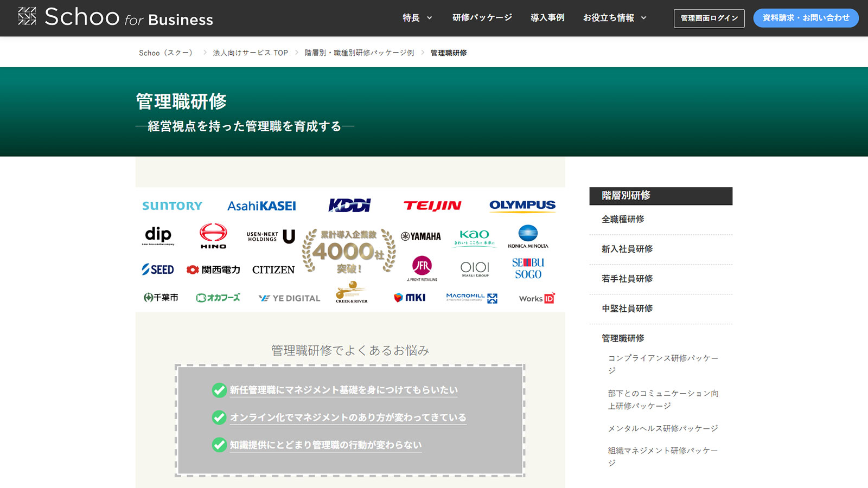Click text 新任管理職にマネジメント基礎を身につけてもらいたい
This screenshot has width=868, height=488.
tap(343, 390)
